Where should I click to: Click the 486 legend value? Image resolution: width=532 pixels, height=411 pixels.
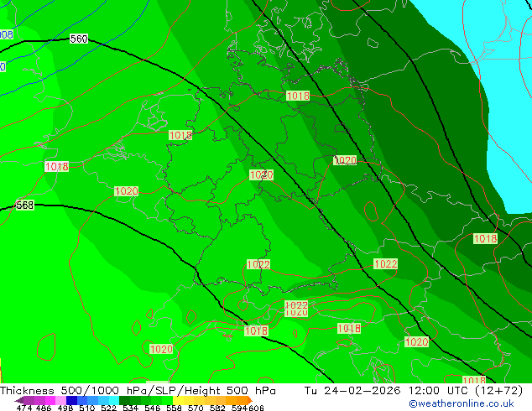coord(44,408)
